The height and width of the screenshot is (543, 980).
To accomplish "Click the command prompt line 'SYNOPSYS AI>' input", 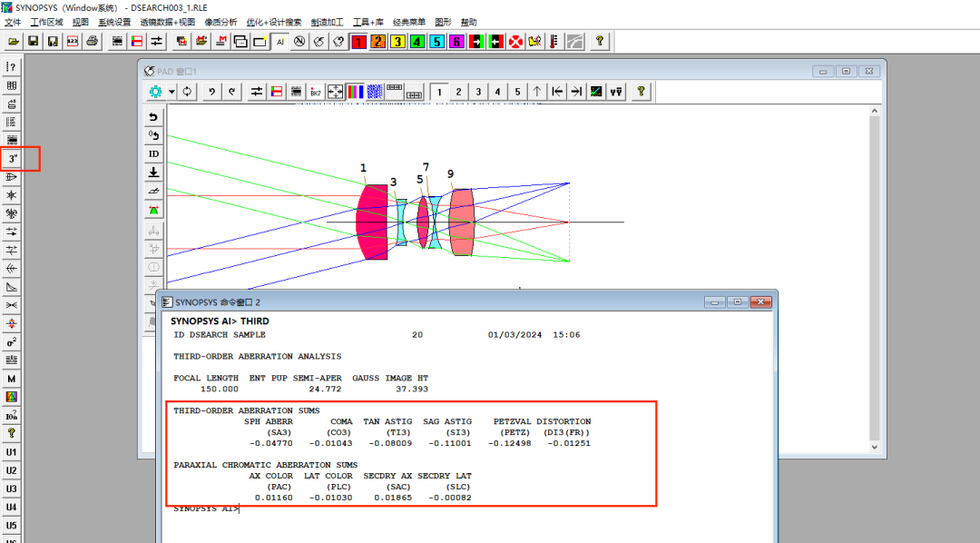I will (x=206, y=508).
